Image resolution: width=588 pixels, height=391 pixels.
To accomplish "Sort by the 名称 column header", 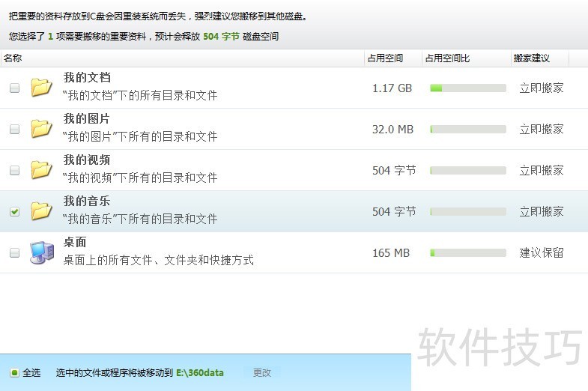I will (x=182, y=58).
